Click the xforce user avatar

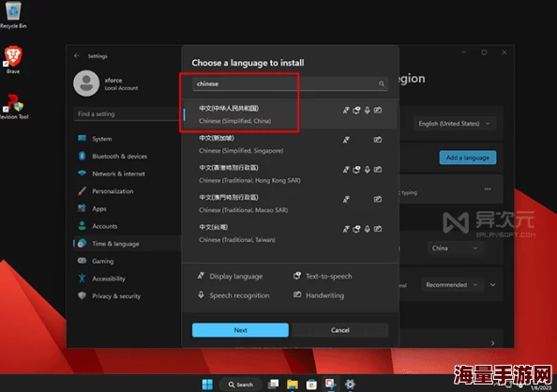pos(86,83)
